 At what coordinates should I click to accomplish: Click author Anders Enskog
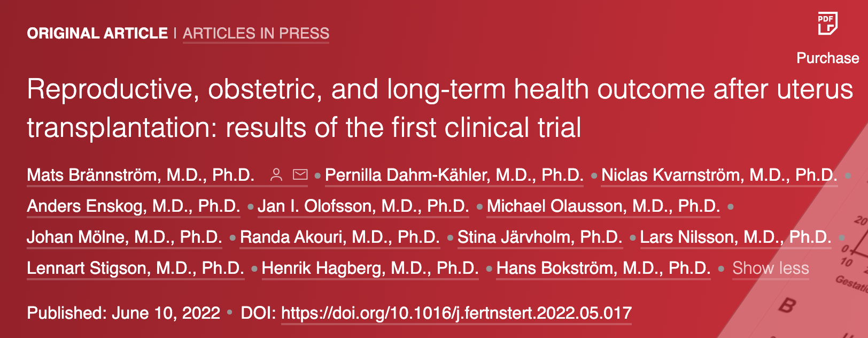pyautogui.click(x=134, y=206)
